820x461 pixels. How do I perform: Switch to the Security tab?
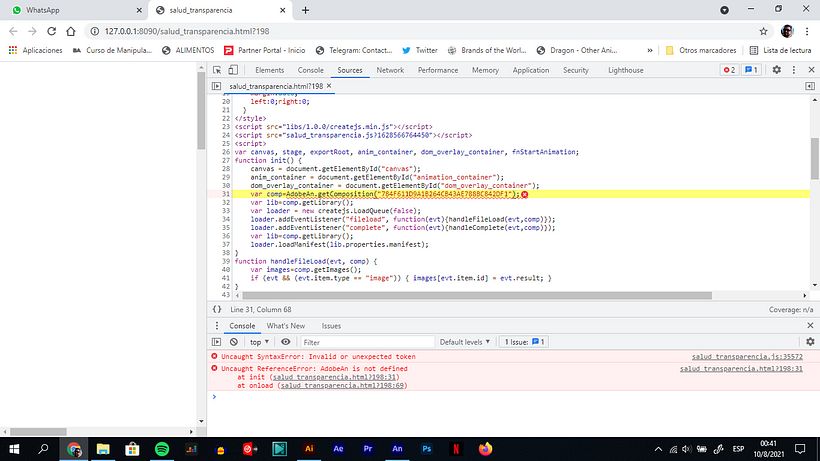(x=576, y=70)
